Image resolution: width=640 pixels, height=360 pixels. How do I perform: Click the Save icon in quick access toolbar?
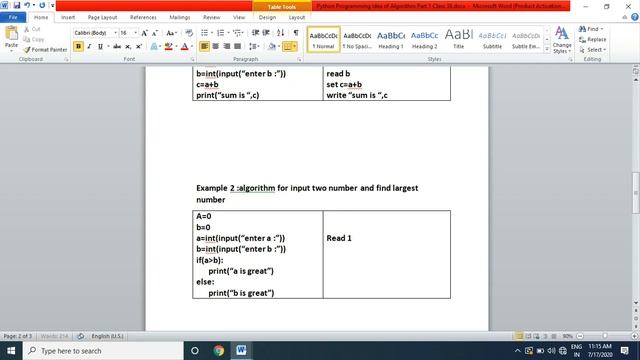pos(17,5)
